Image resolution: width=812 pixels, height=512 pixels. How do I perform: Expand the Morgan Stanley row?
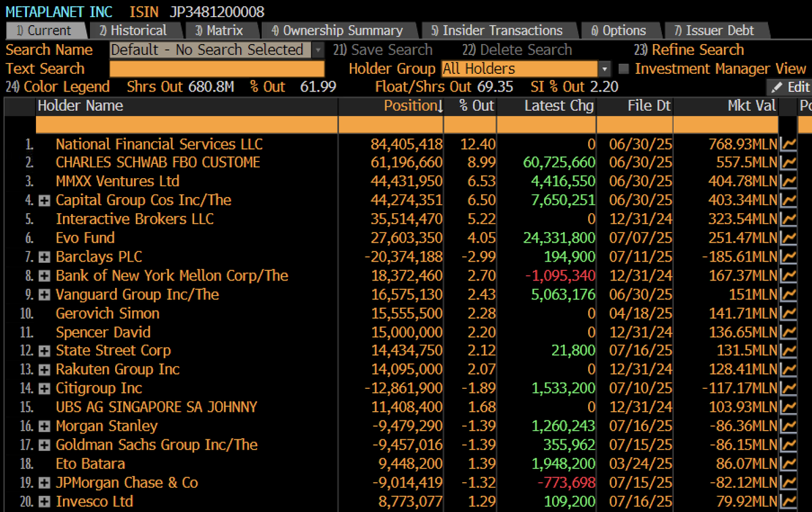[x=45, y=427]
